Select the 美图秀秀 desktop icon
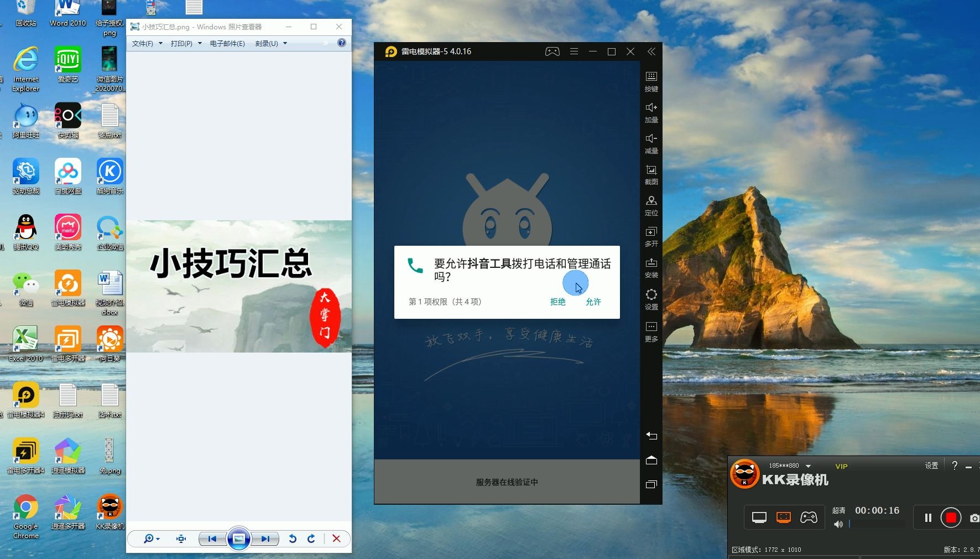980x559 pixels. coord(68,232)
